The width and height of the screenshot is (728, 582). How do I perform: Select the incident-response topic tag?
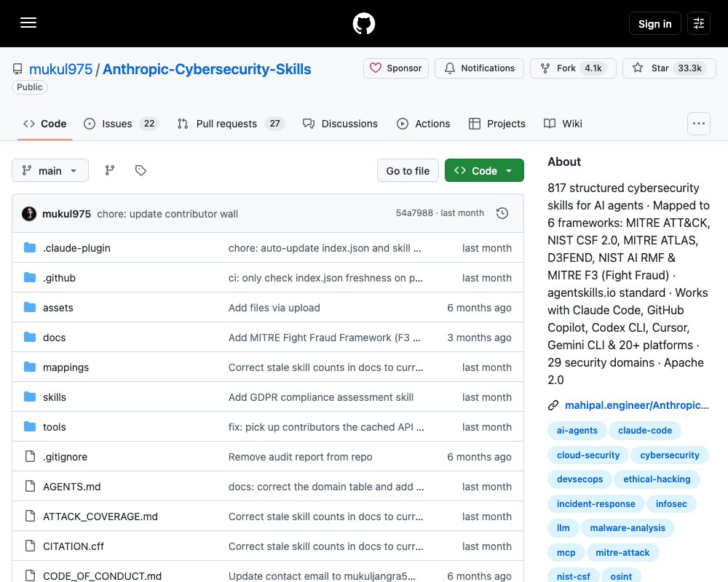point(596,503)
